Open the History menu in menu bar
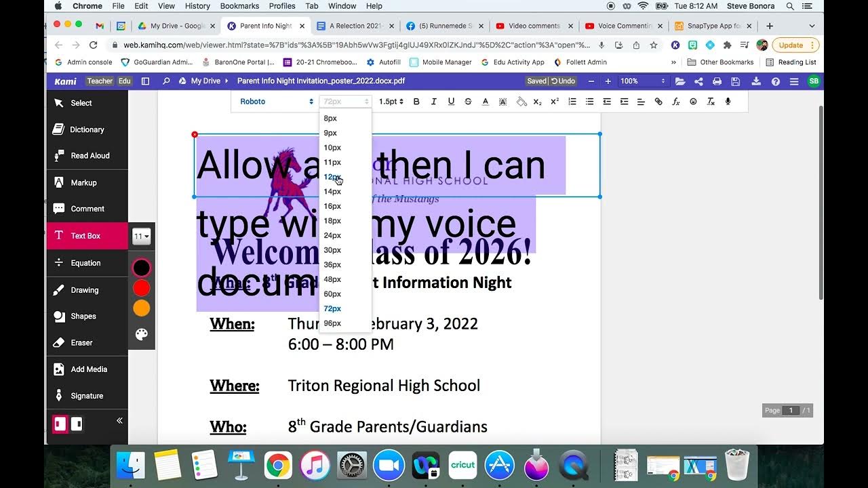 tap(197, 6)
